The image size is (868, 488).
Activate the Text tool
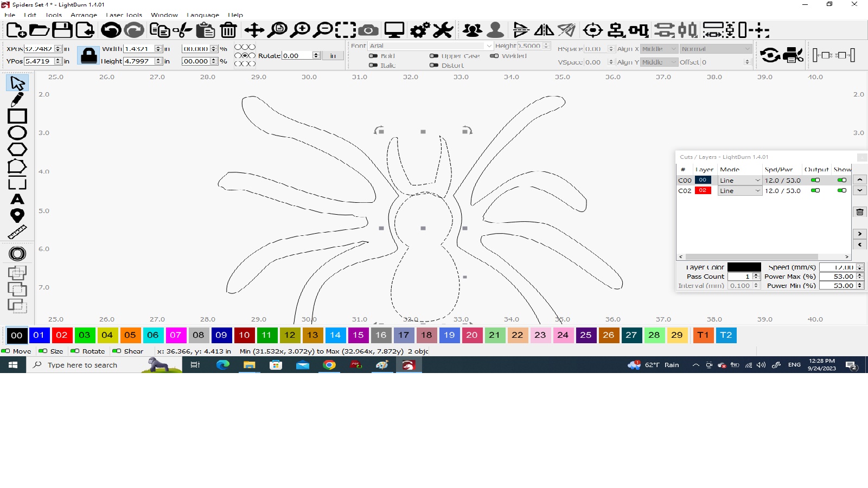17,200
